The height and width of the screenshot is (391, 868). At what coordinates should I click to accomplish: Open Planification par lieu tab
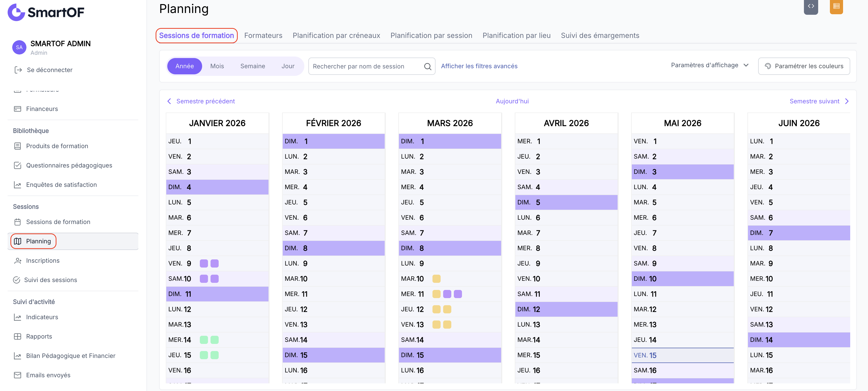coord(517,35)
